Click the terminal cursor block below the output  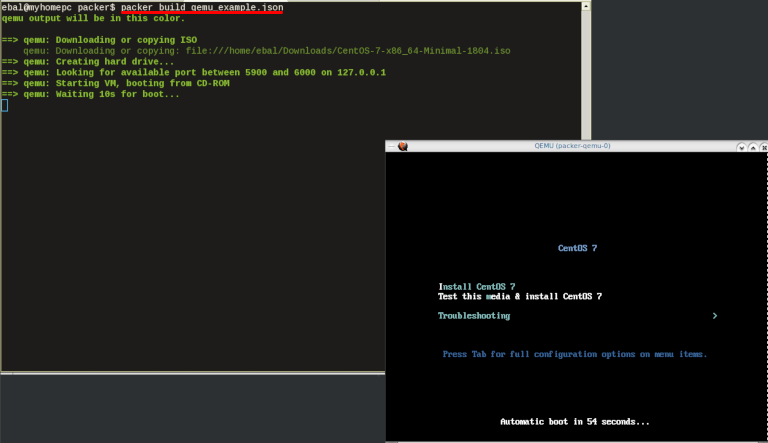[4, 105]
